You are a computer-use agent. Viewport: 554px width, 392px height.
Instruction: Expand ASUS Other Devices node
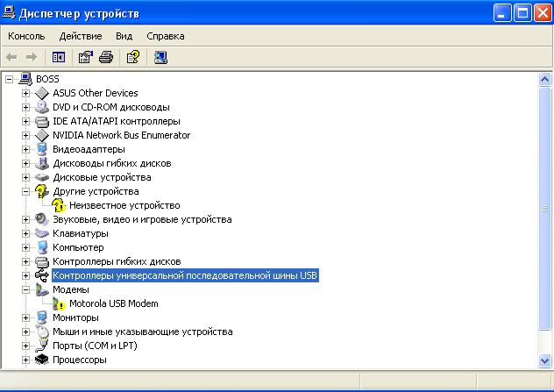point(25,93)
